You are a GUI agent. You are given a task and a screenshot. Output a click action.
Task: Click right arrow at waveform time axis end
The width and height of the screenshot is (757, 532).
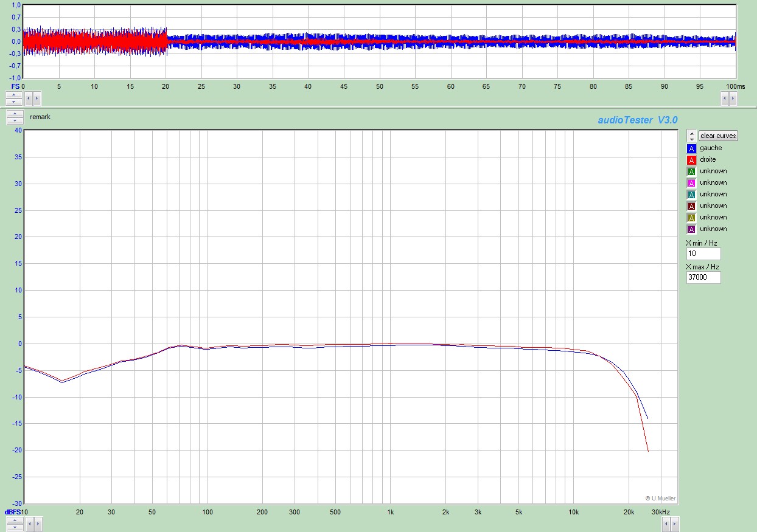733,97
